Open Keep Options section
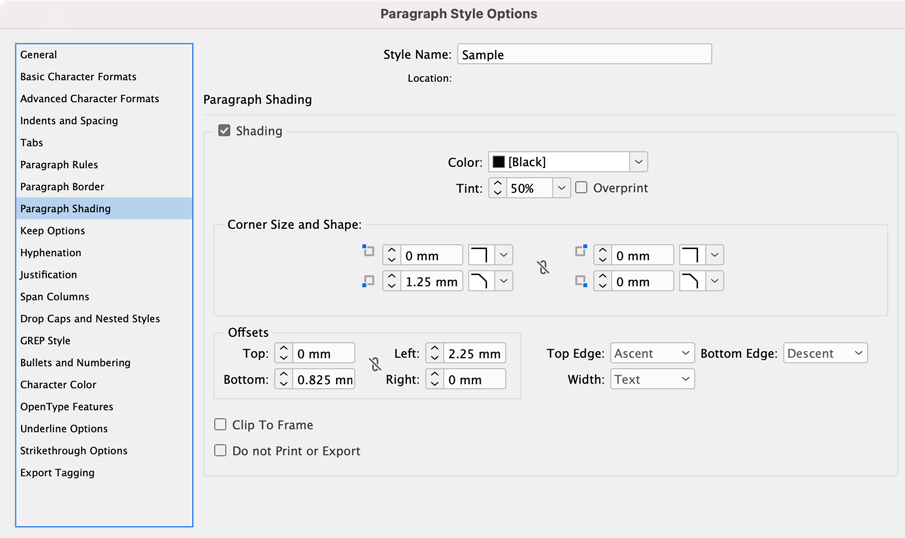This screenshot has width=905, height=538. pos(104,230)
